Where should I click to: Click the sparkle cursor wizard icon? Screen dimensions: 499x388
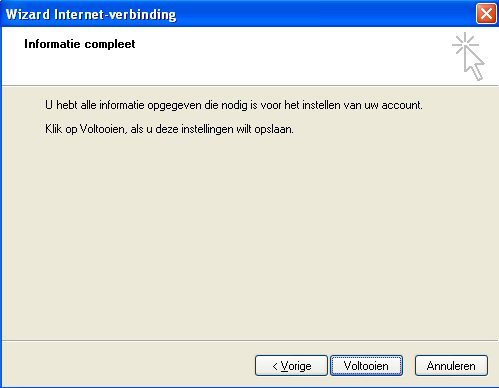468,56
